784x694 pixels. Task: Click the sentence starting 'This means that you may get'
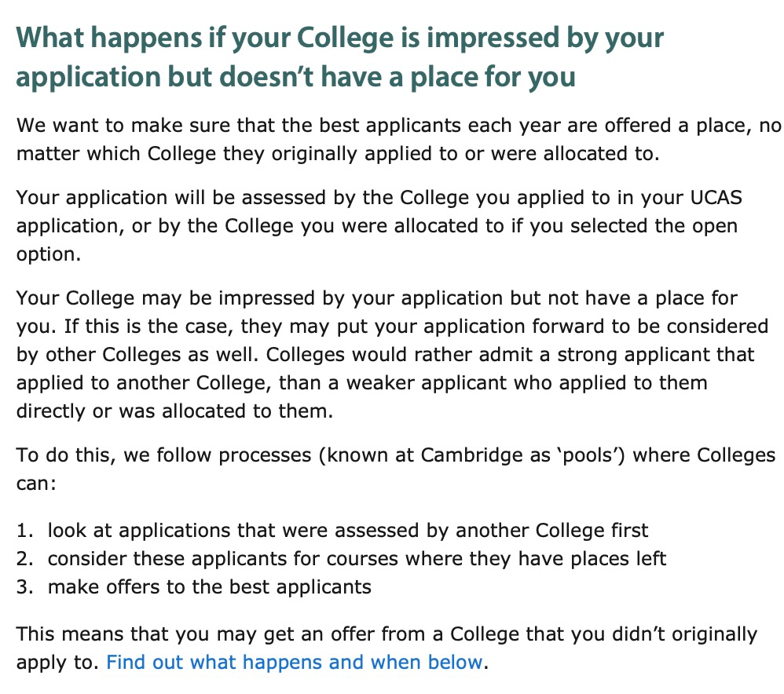(x=387, y=648)
